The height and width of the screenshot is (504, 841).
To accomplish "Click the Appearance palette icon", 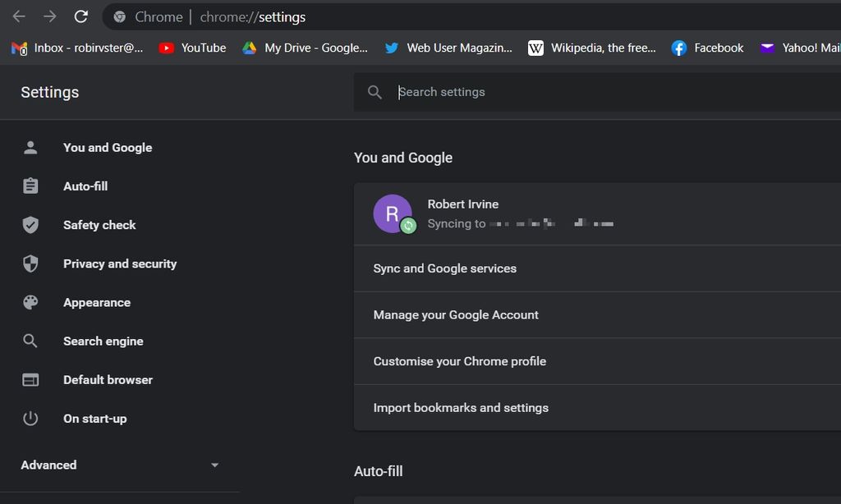I will [30, 302].
